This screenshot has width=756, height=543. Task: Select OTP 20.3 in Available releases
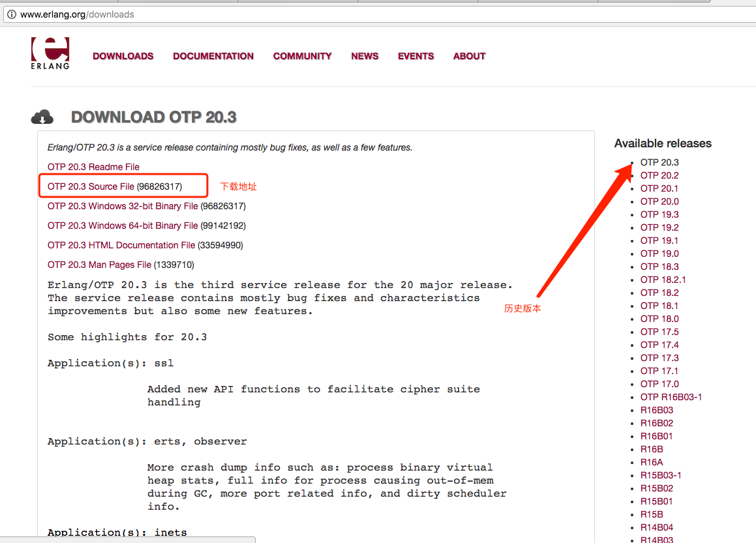tap(659, 162)
